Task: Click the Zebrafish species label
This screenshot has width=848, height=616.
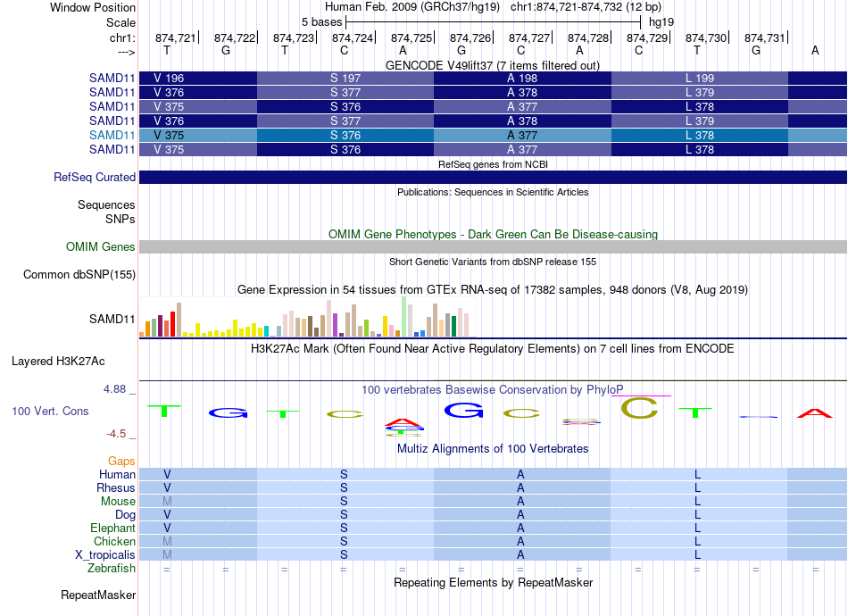Action: pos(112,569)
